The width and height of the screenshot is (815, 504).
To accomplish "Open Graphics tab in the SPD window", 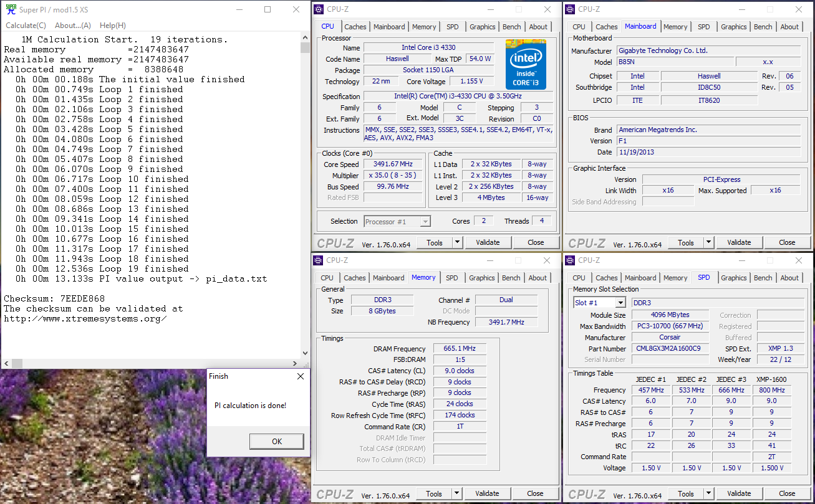I will tap(734, 278).
